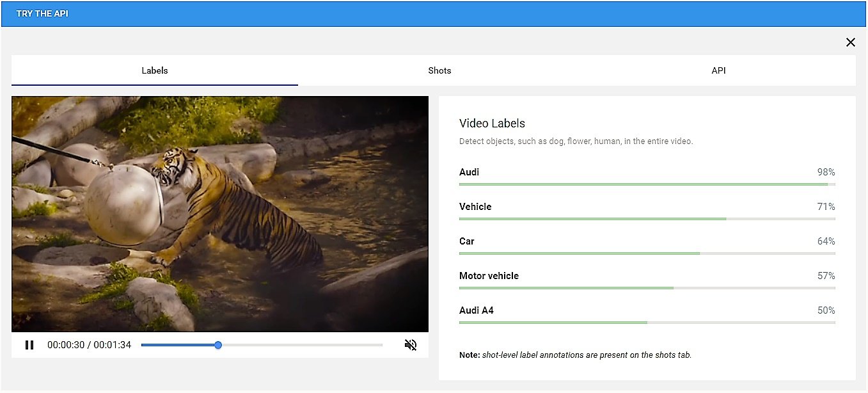Click the Car label text
868x393 pixels.
click(x=467, y=241)
